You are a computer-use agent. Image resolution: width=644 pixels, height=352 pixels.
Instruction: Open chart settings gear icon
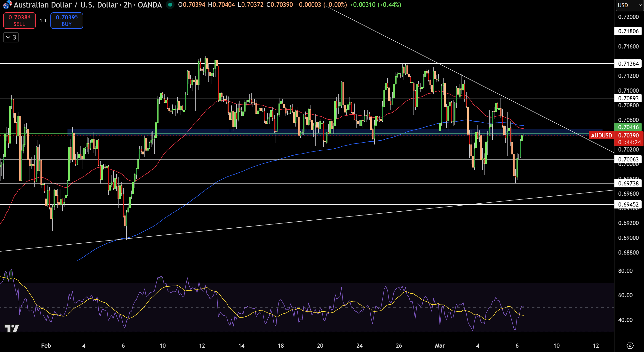pyautogui.click(x=630, y=345)
